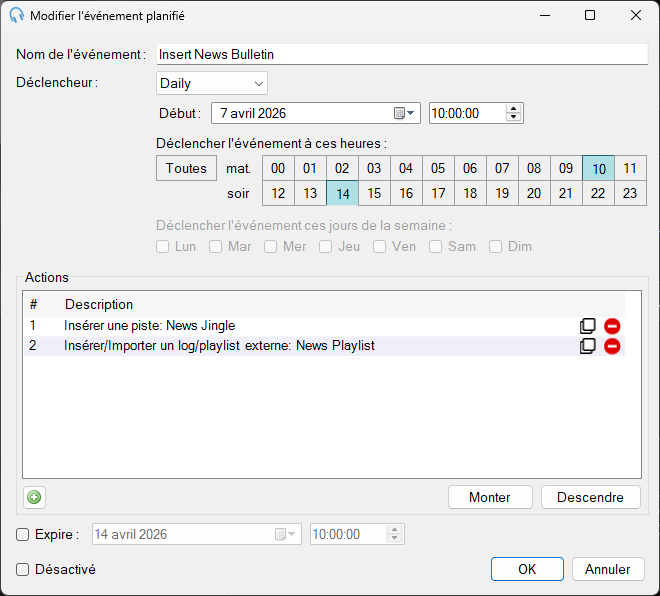Focus the Nom de l'événement text field
Image resolution: width=660 pixels, height=596 pixels.
(402, 54)
